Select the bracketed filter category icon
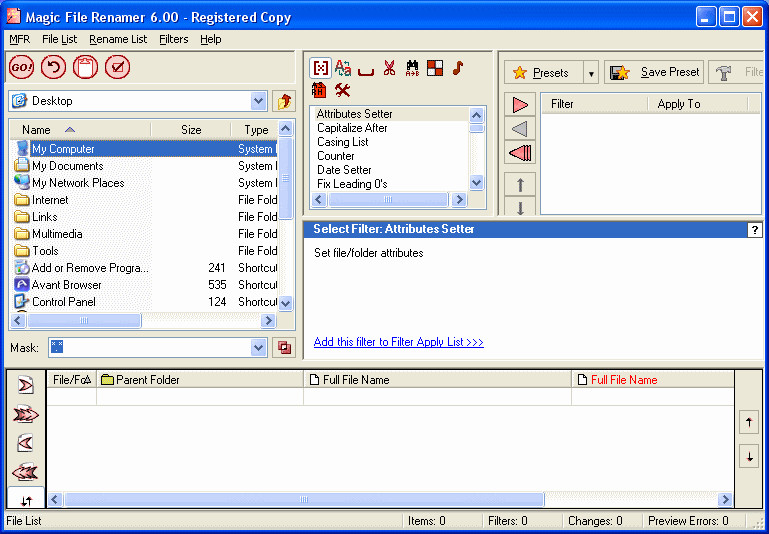 coord(320,68)
